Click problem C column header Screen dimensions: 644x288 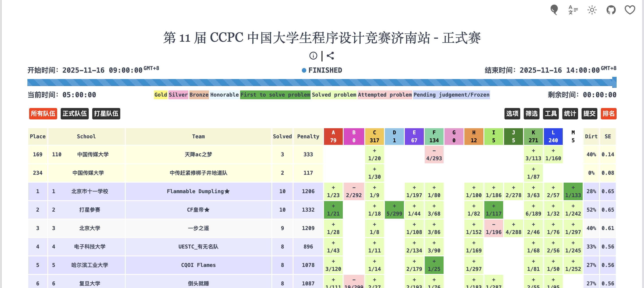tap(374, 137)
